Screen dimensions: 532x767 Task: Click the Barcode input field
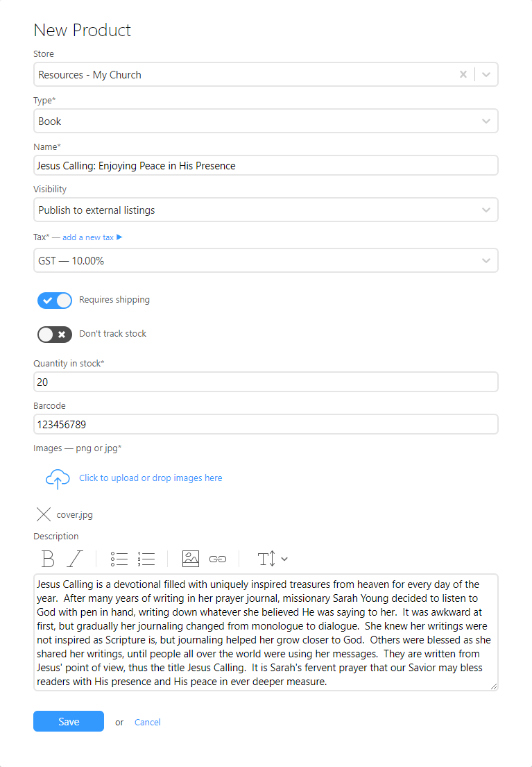(x=266, y=424)
